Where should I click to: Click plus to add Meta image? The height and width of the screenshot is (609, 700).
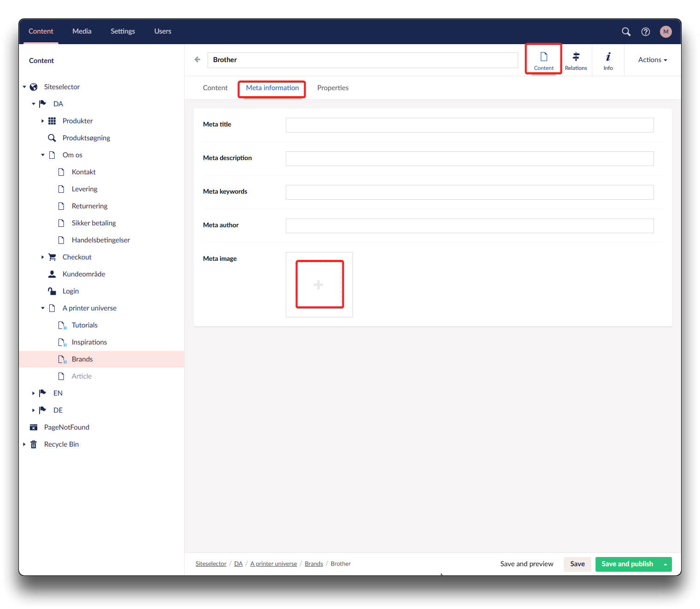coord(318,285)
